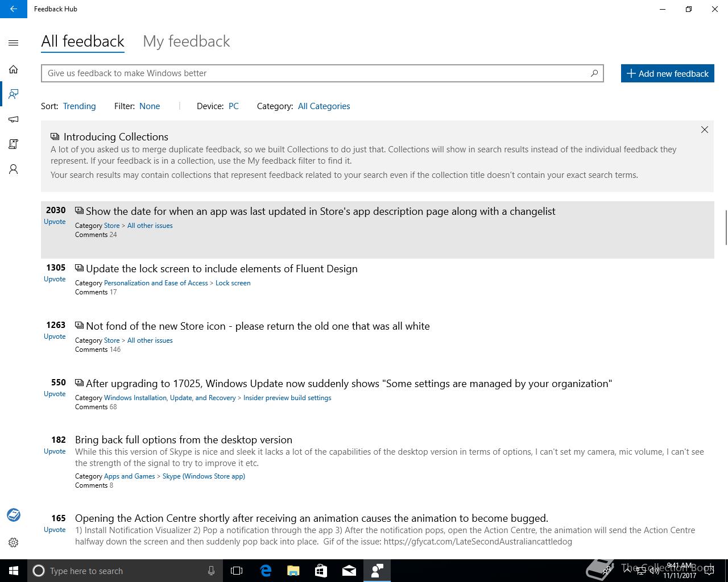Image resolution: width=728 pixels, height=582 pixels.
Task: Go back using the back arrow
Action: pos(14,9)
